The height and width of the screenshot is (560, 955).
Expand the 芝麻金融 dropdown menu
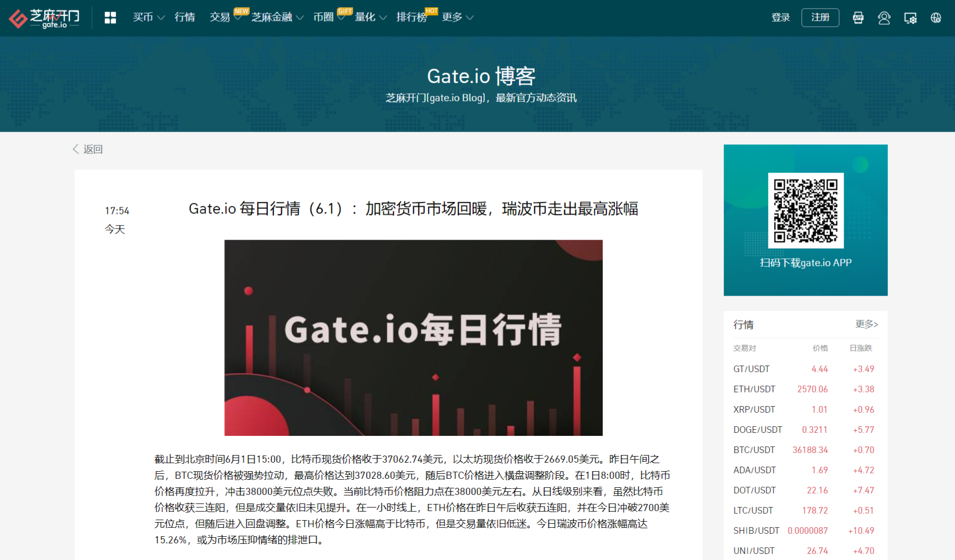click(x=277, y=17)
